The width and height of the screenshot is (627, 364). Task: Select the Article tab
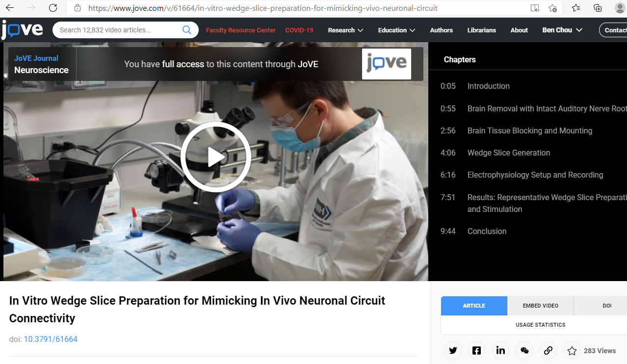[x=474, y=306]
